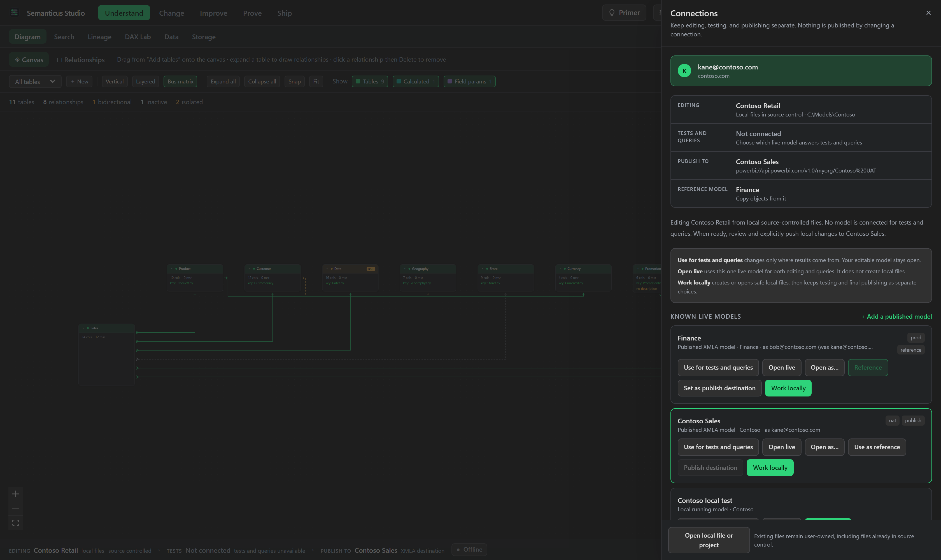Screen dimensions: 941x560
Task: Open the Prove tab
Action: point(252,13)
